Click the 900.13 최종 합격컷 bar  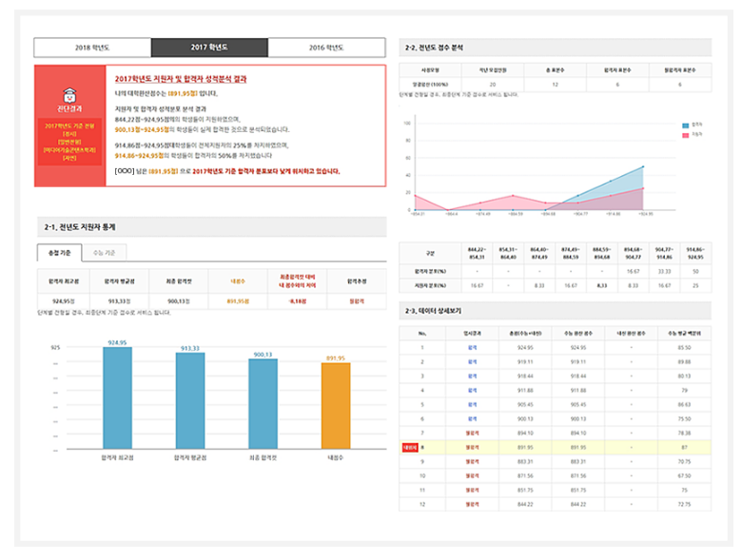[x=263, y=405]
